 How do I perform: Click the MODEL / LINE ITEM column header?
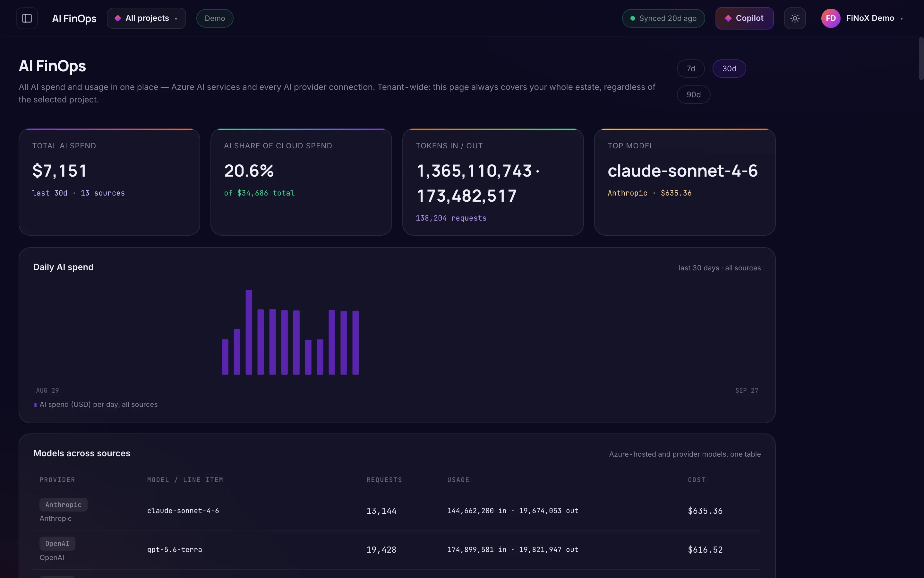(185, 480)
